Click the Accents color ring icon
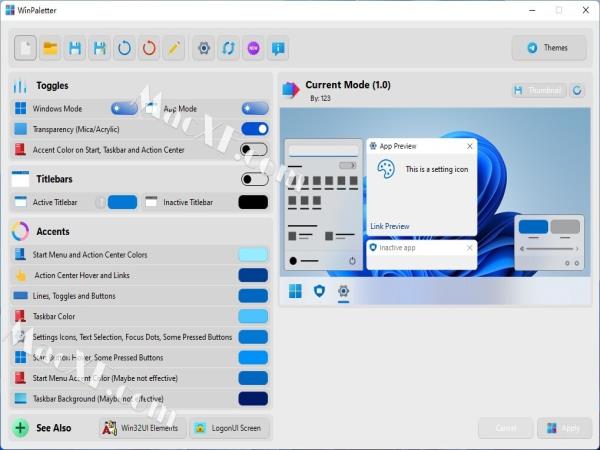Image resolution: width=600 pixels, height=450 pixels. [x=20, y=231]
